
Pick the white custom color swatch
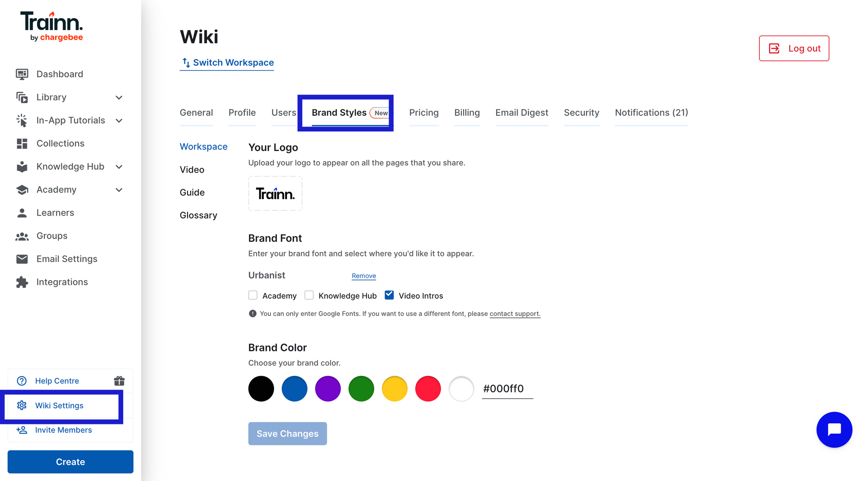(461, 389)
